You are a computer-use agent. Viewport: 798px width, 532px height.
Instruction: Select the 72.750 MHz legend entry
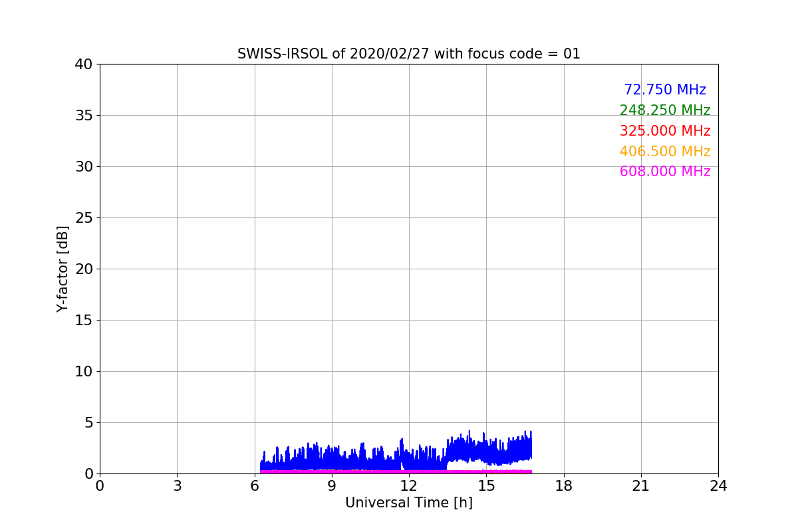[x=665, y=90]
